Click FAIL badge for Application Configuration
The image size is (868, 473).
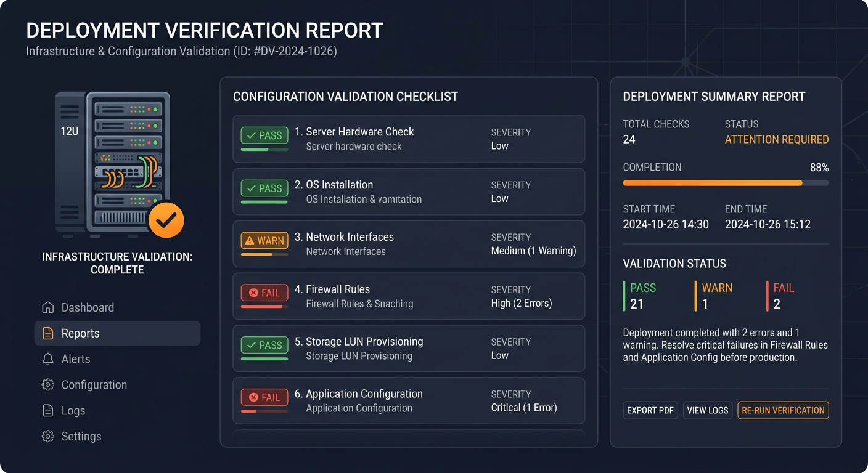click(264, 398)
